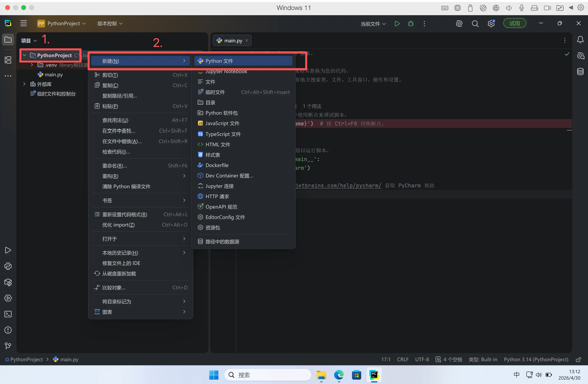Image resolution: width=588 pixels, height=384 pixels.
Task: Click the green inspection checkmark in editor
Action: point(567,54)
